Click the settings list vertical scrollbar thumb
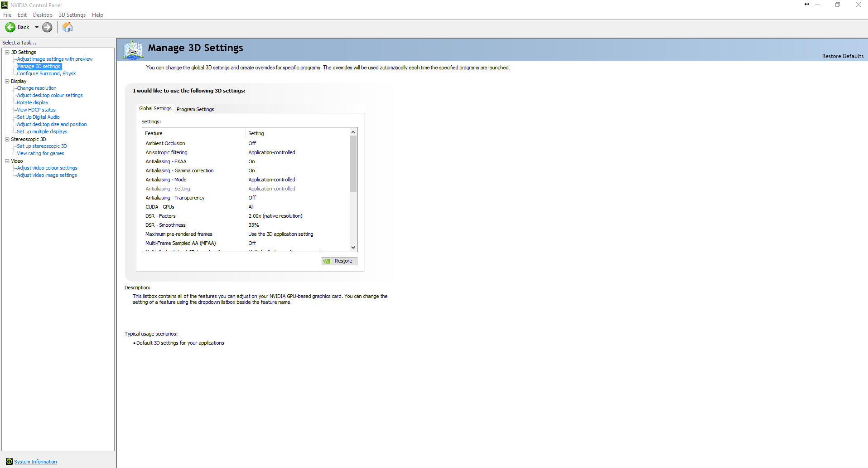This screenshot has width=868, height=468. (353, 164)
